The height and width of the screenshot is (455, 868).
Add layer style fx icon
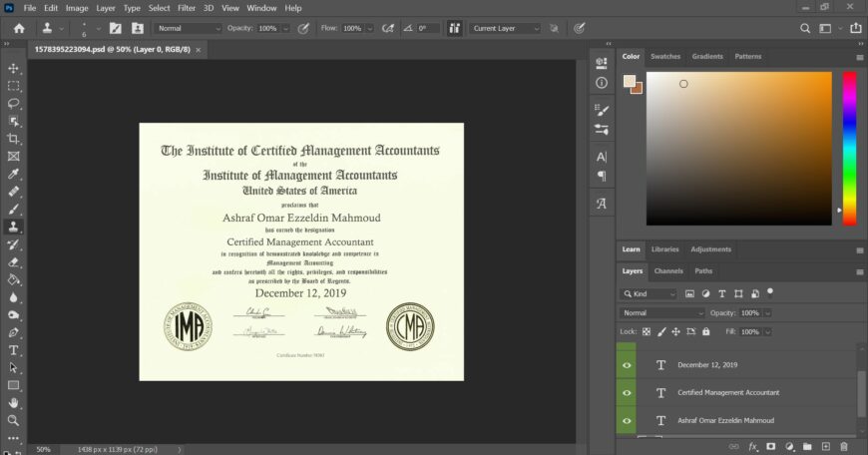(753, 446)
